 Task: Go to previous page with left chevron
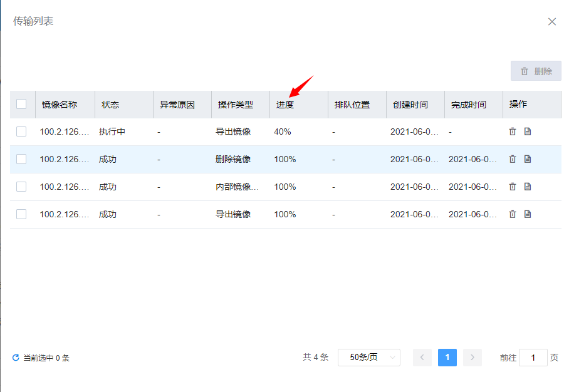422,358
